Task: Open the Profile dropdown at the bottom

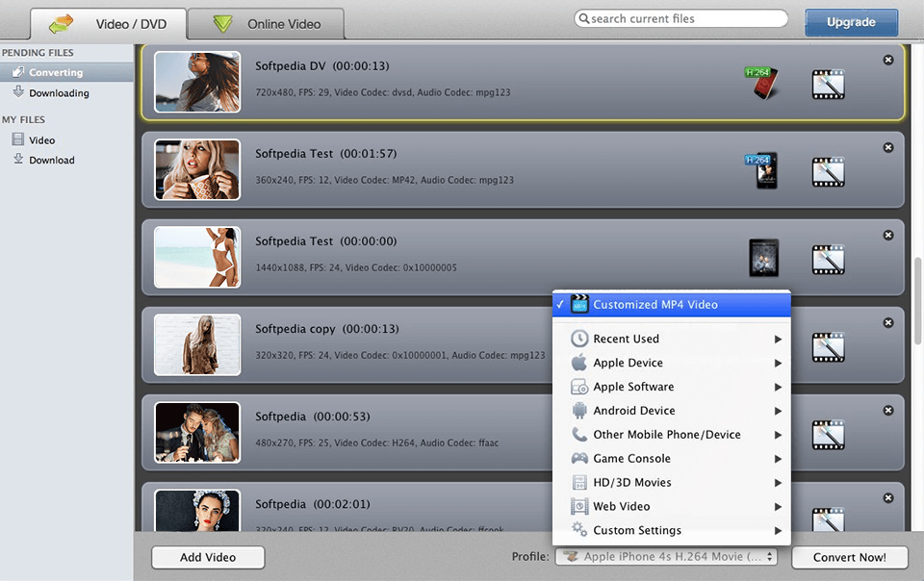Action: pyautogui.click(x=666, y=557)
